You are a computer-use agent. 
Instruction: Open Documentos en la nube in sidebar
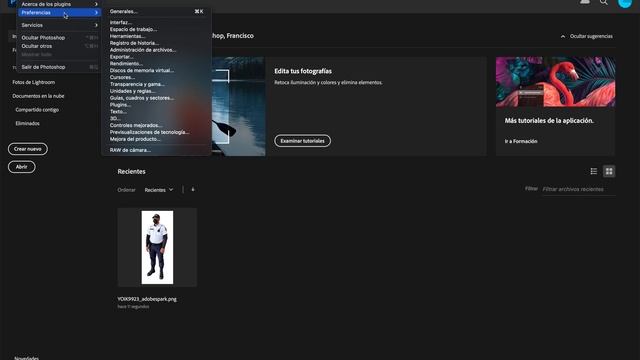coord(38,96)
